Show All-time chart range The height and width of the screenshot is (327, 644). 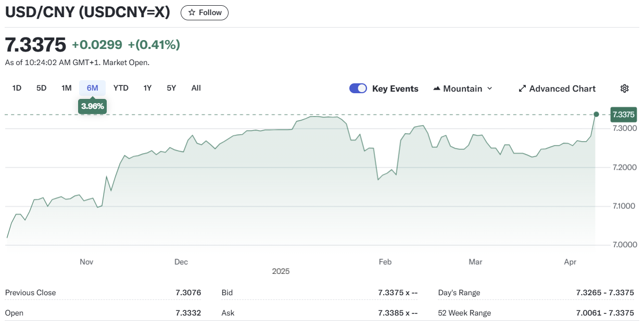(196, 88)
